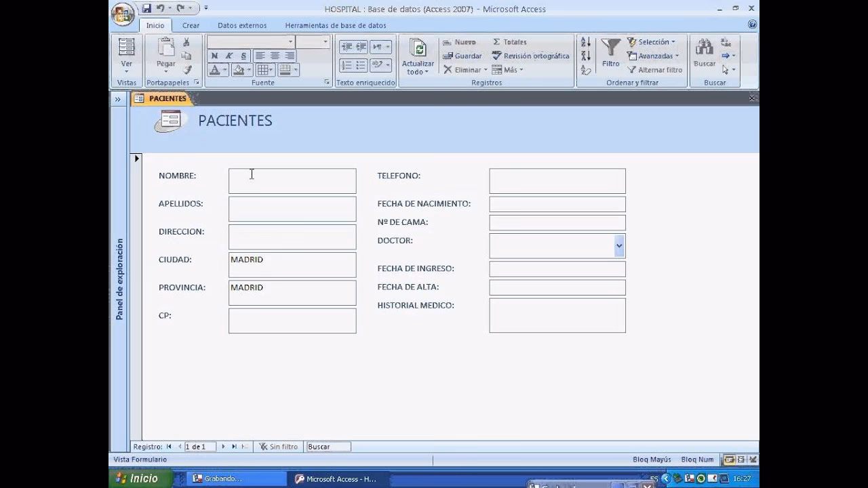Click the Actualizar todo button
The width and height of the screenshot is (868, 488).
point(418,56)
